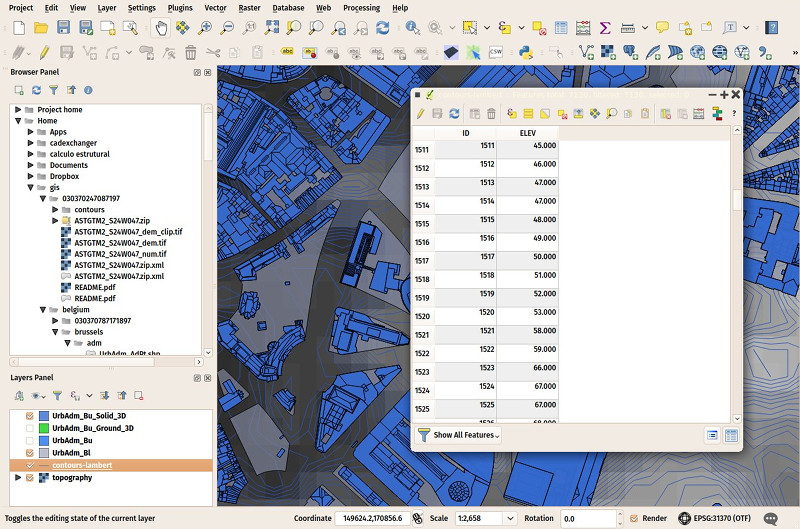Expand the topography layer group
This screenshot has height=529, width=800.
pos(18,477)
